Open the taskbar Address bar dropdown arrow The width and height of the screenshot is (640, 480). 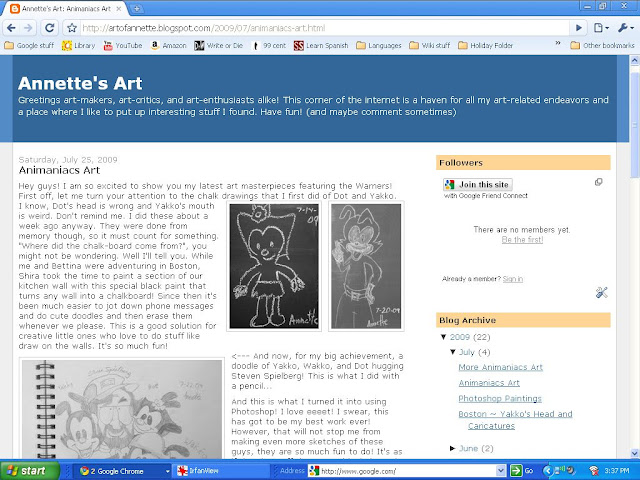[x=501, y=471]
